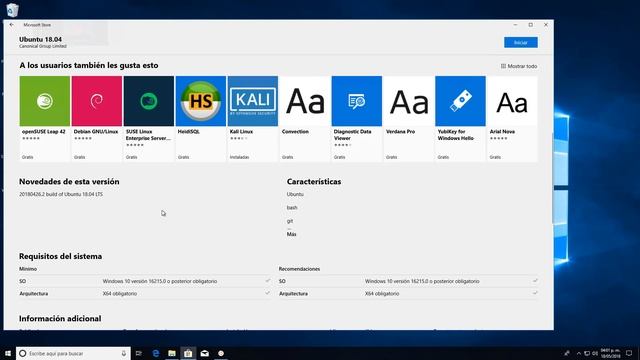Open the Arial Nova font tile
640x360 pixels.
[x=512, y=118]
